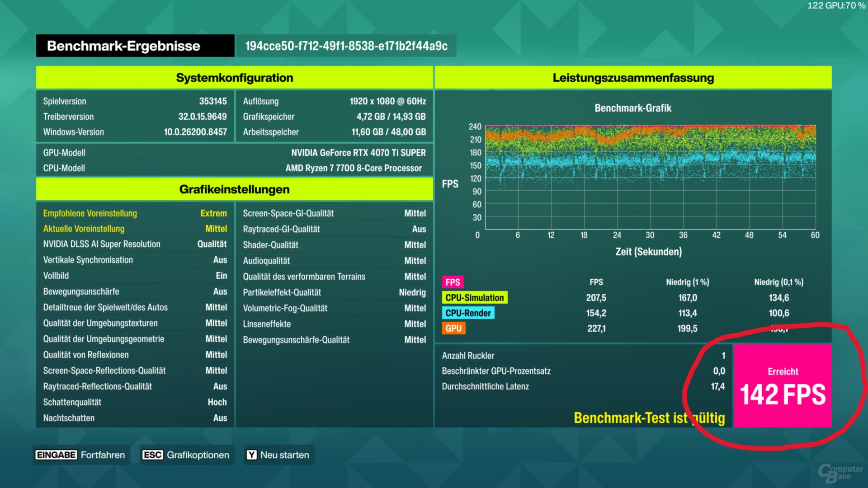Click the CPU-Simulation FPS value 207,5

(596, 298)
